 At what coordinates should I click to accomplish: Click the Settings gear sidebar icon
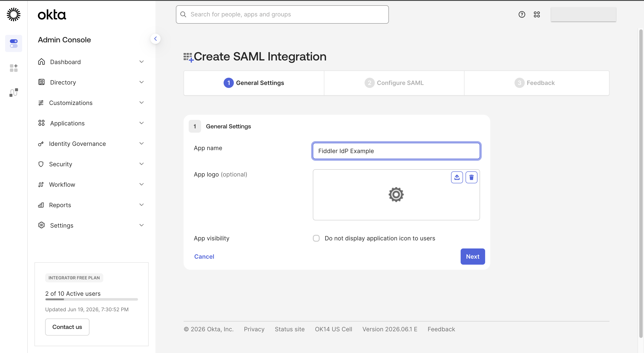pos(42,225)
